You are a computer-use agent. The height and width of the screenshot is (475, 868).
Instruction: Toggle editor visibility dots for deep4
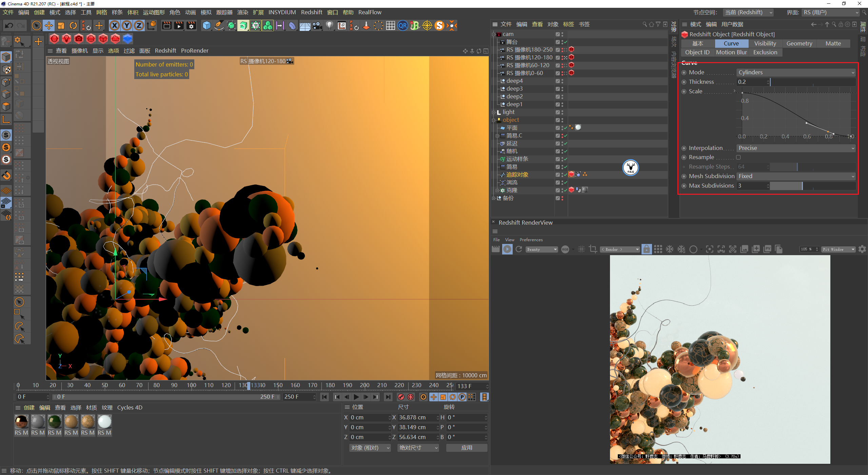[562, 81]
